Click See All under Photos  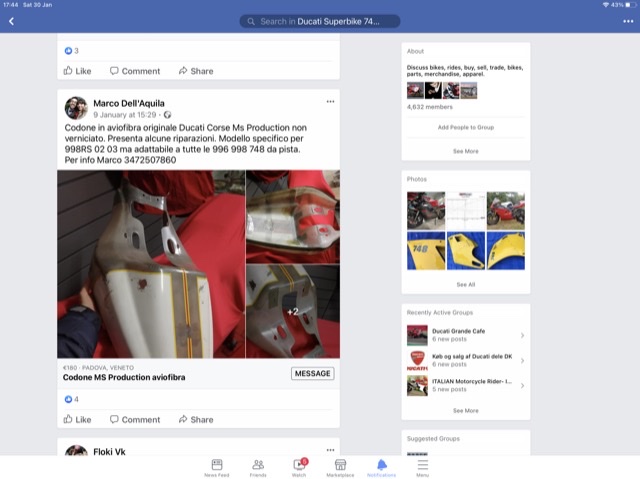coord(466,284)
